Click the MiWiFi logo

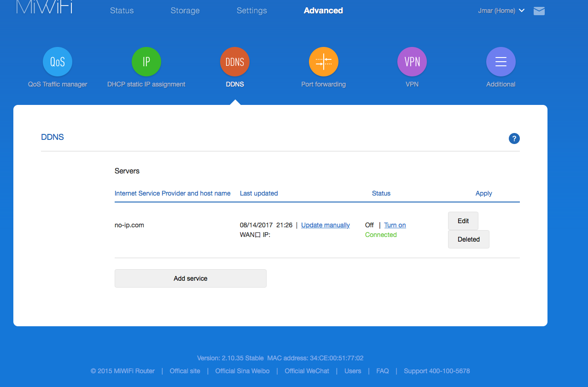pos(45,7)
